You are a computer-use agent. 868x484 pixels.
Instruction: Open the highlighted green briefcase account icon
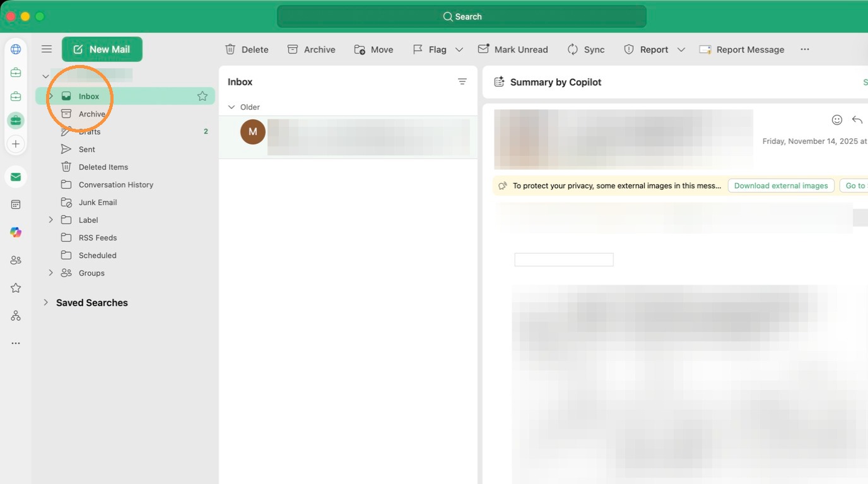tap(16, 120)
